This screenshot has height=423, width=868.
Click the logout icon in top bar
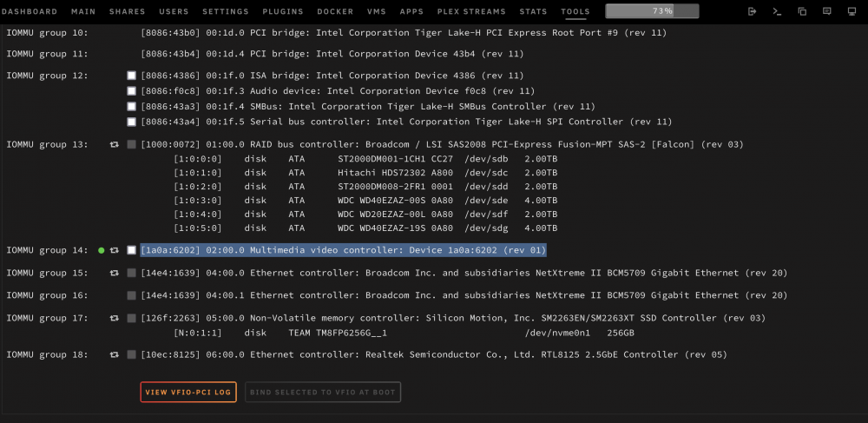[x=752, y=11]
